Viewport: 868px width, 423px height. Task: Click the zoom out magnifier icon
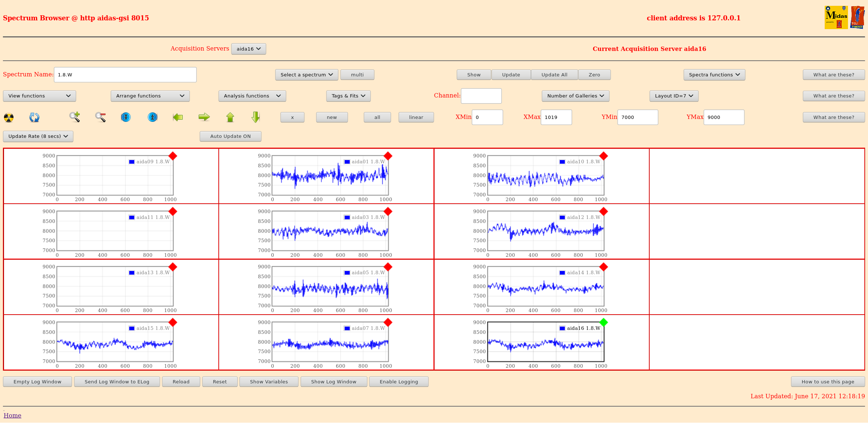click(x=100, y=117)
